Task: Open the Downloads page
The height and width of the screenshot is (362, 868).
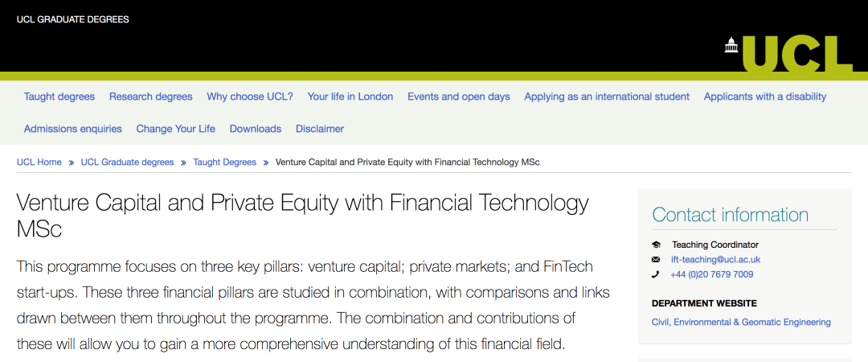Action: [256, 129]
